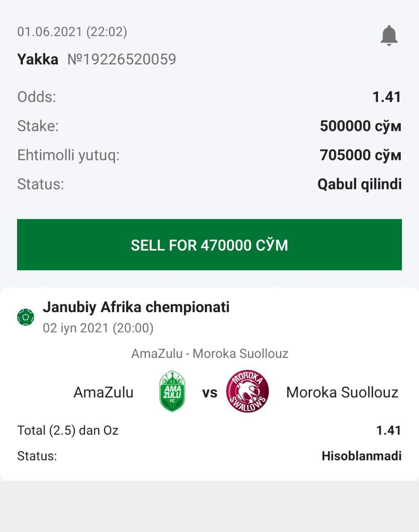The width and height of the screenshot is (419, 532).
Task: Click bet slip number №19226520059
Action: coord(122,59)
